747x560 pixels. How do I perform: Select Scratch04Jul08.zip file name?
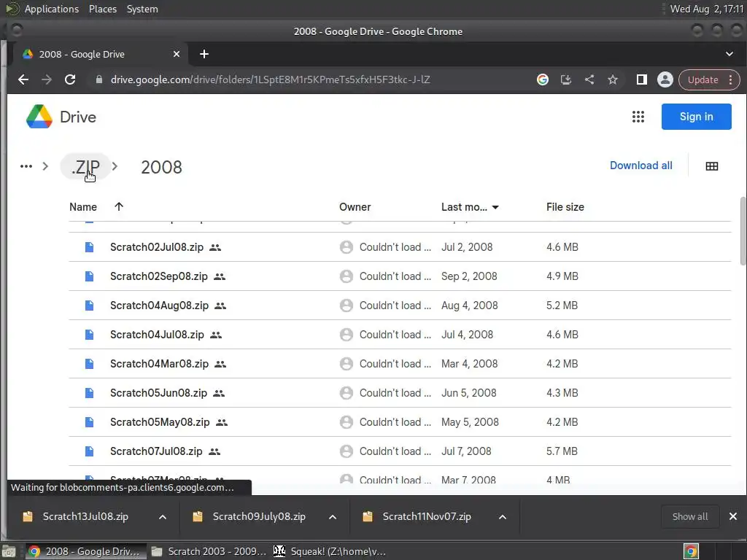(x=157, y=335)
